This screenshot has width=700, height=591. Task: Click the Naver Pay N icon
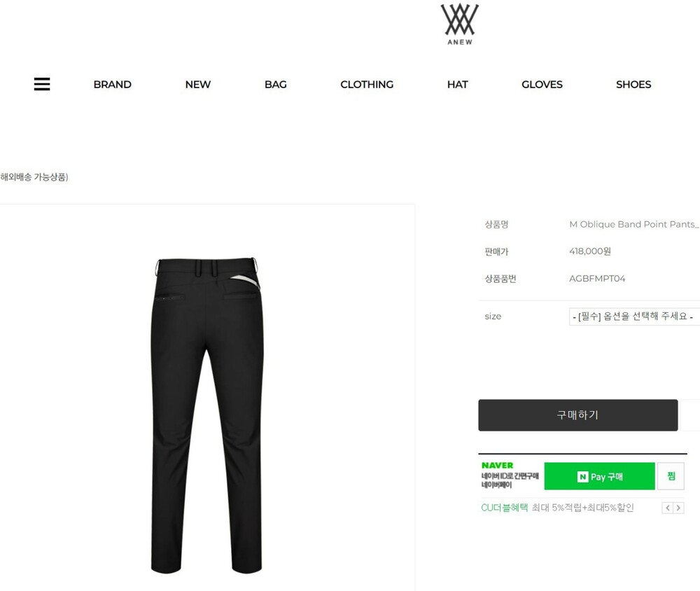point(582,477)
